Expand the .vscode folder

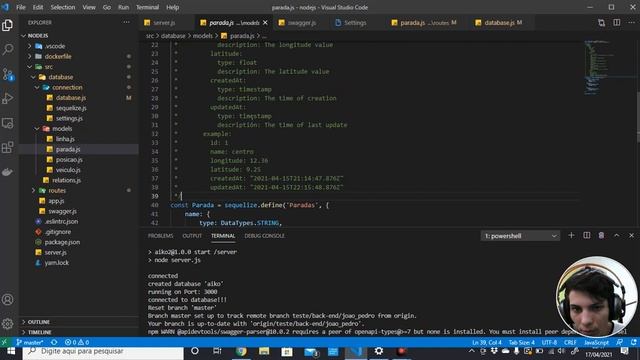click(x=55, y=46)
